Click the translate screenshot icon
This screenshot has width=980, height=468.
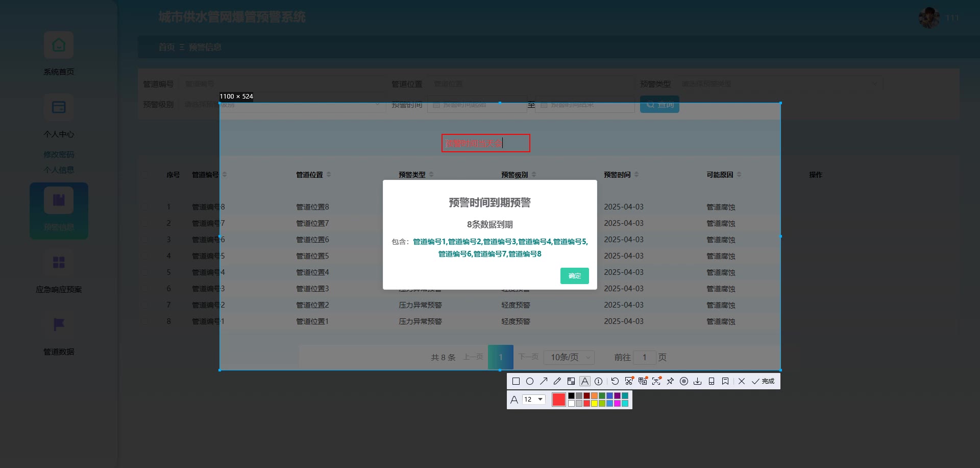point(643,381)
